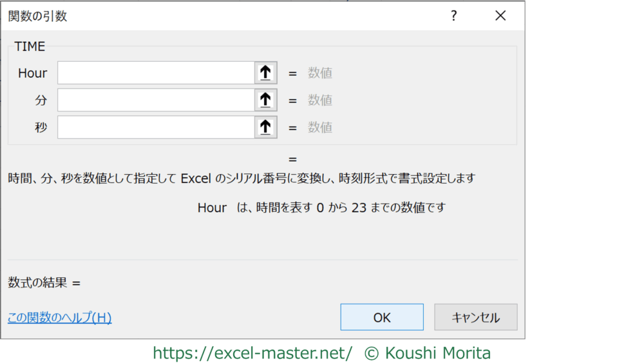This screenshot has height=363, width=644.
Task: Click the 分 argument label
Action: [41, 101]
